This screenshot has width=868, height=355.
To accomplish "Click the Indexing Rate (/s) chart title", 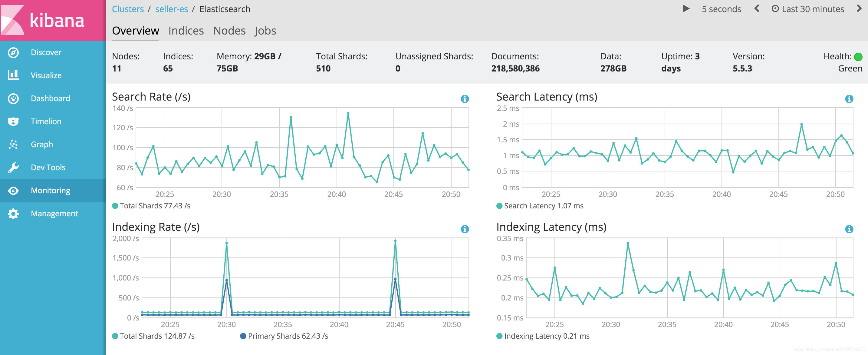I will 156,227.
